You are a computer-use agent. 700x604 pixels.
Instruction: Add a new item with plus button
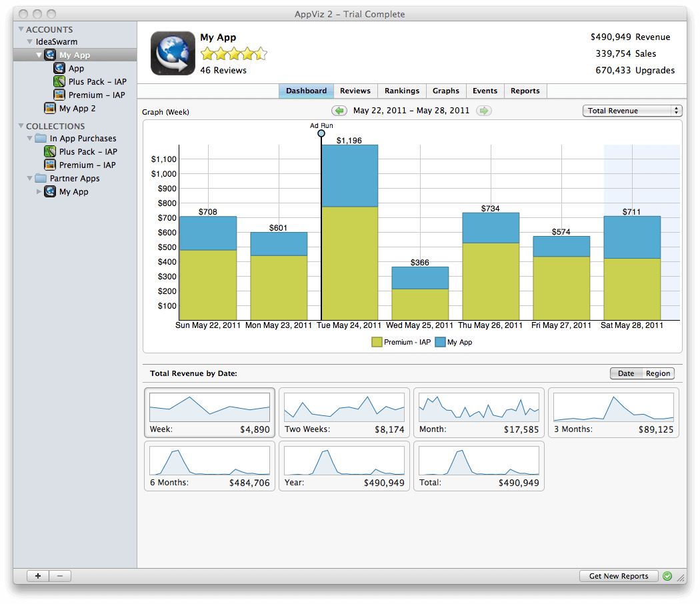(38, 576)
